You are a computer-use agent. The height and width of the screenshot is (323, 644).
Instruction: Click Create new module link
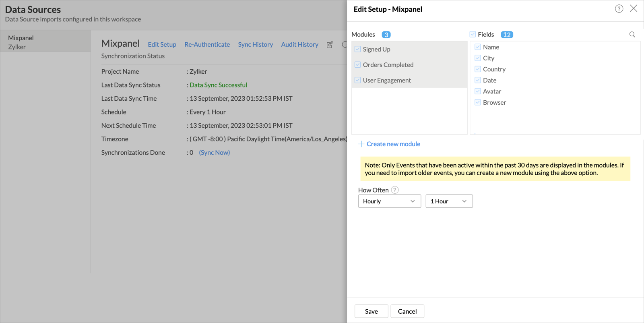point(393,144)
